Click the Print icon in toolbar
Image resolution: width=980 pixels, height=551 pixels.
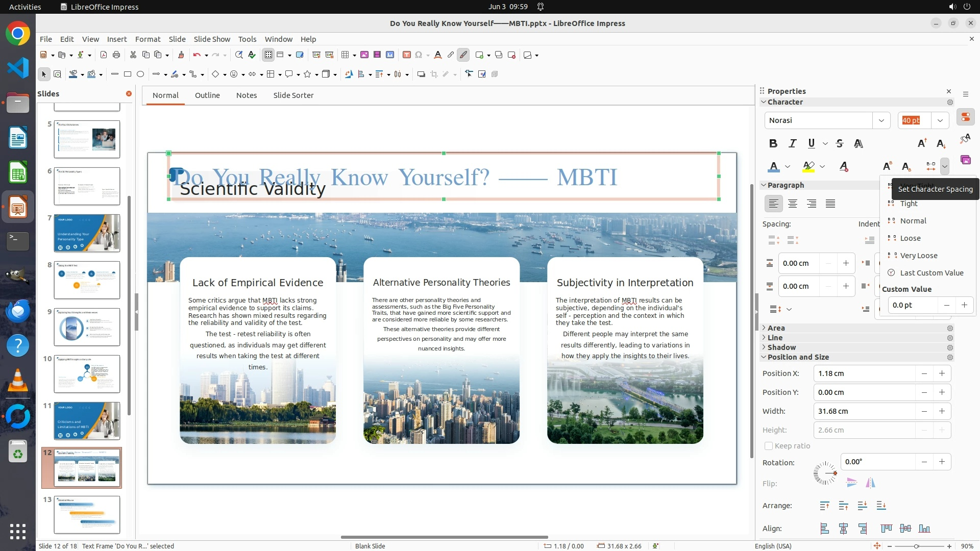[116, 55]
